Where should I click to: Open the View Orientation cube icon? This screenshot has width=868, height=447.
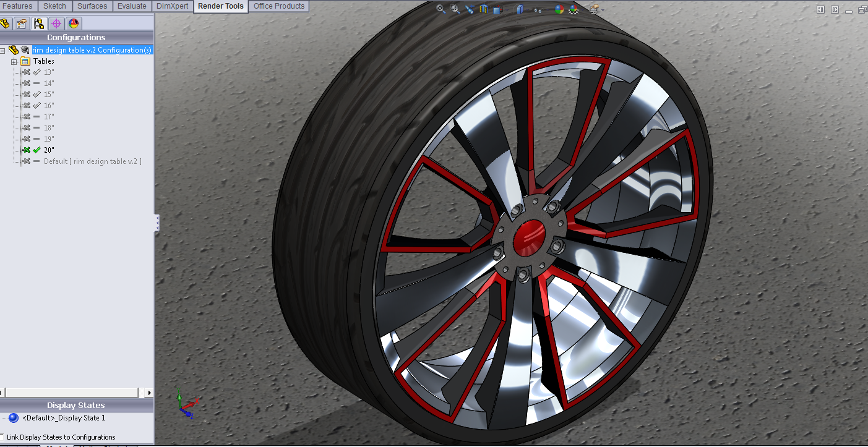pyautogui.click(x=497, y=10)
